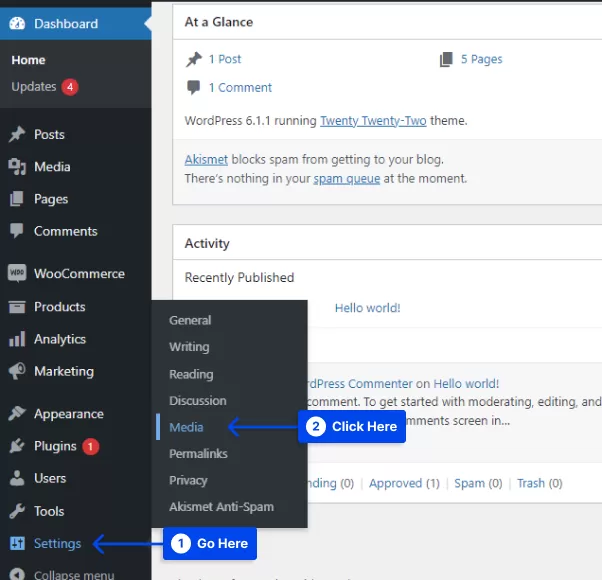Click the Plugins plug icon

click(x=17, y=446)
